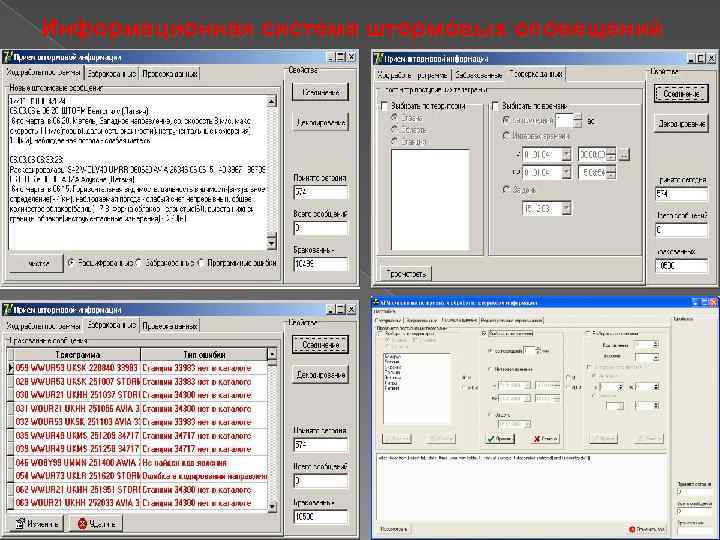Click the SQL query text area in Настройки window
This screenshot has height=540, width=720.
click(522, 487)
